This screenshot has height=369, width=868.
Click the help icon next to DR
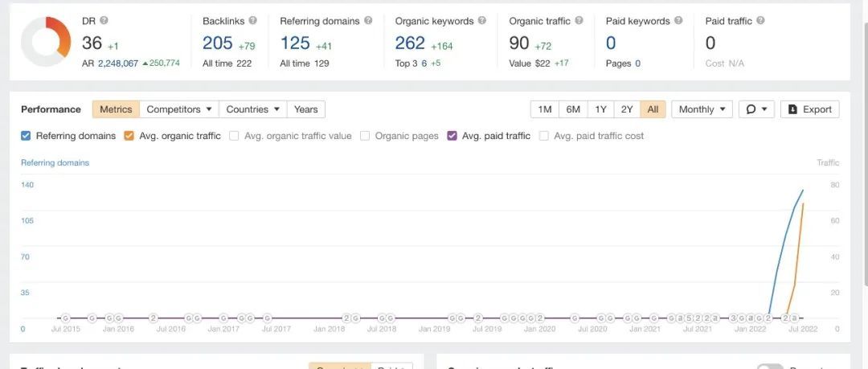coord(104,21)
